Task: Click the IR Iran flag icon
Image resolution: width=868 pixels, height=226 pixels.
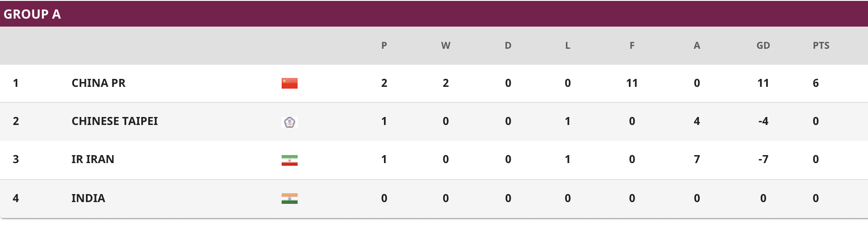Action: (x=290, y=160)
